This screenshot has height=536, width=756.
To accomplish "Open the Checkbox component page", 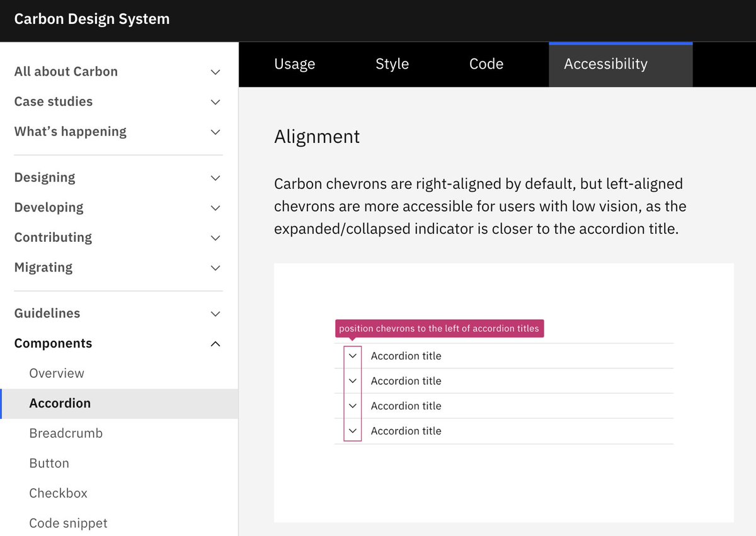I will pyautogui.click(x=59, y=493).
